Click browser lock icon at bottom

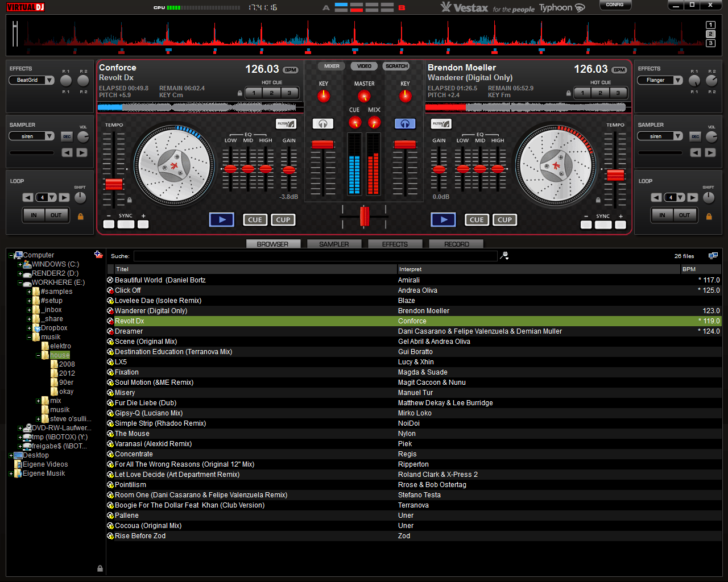click(x=100, y=568)
